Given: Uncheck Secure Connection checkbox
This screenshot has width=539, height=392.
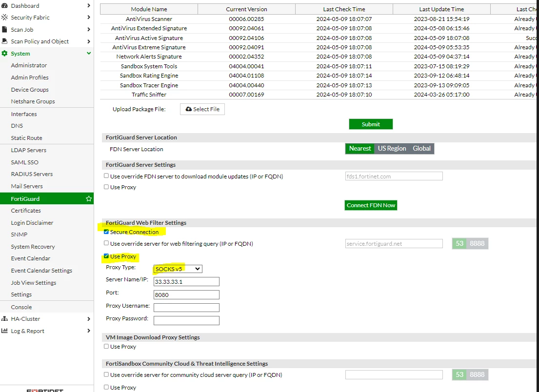Looking at the screenshot, I should coord(106,232).
